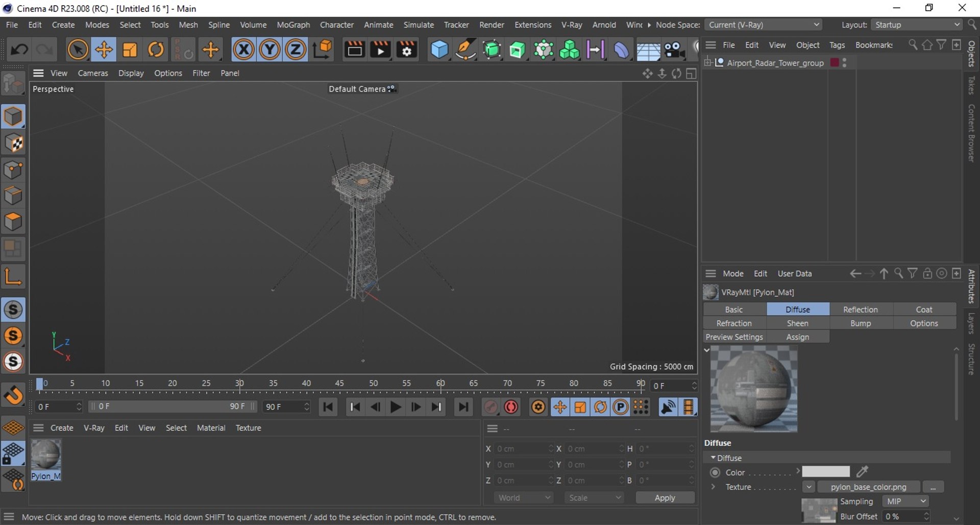Viewport: 980px width, 525px height.
Task: Open the Material manager Texture menu
Action: tap(248, 428)
